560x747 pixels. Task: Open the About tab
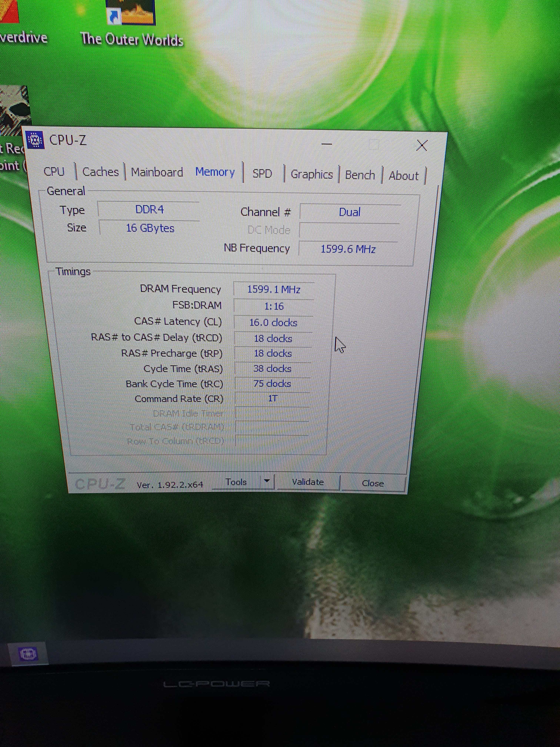pyautogui.click(x=403, y=176)
